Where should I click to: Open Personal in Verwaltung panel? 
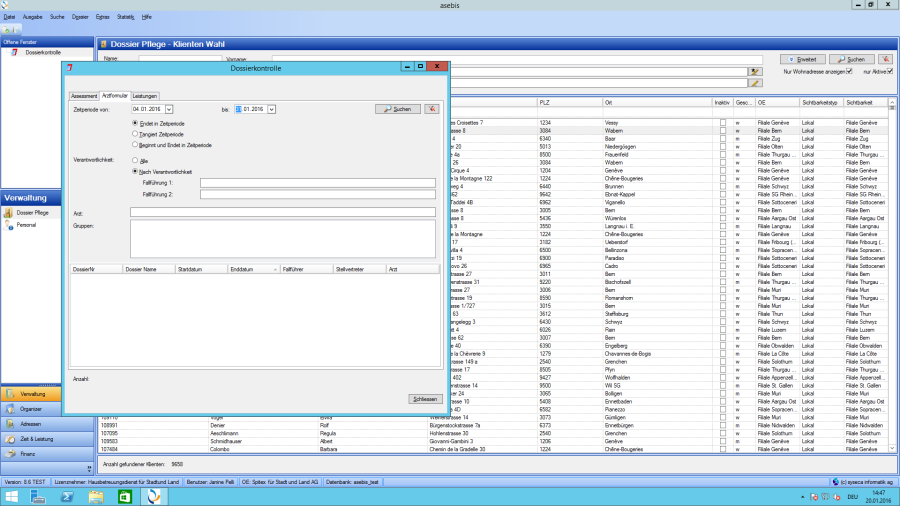[x=27, y=226]
